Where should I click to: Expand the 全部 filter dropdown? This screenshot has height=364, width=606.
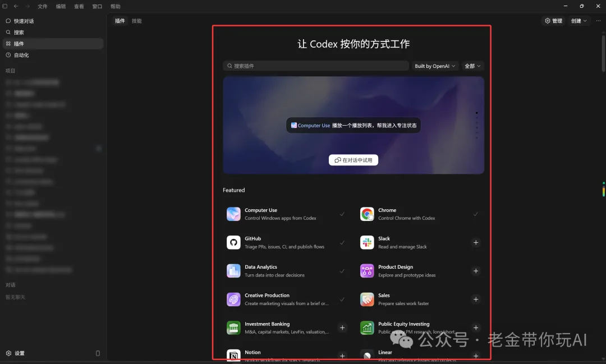[472, 66]
